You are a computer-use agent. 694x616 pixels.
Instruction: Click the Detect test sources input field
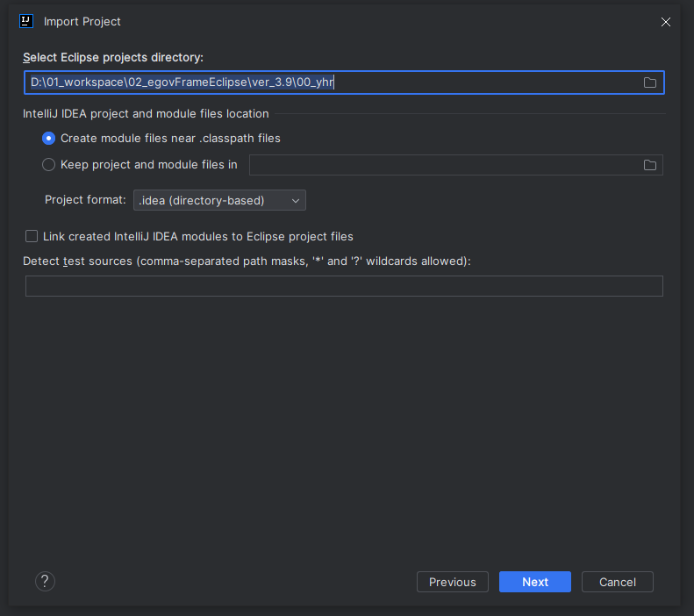344,286
